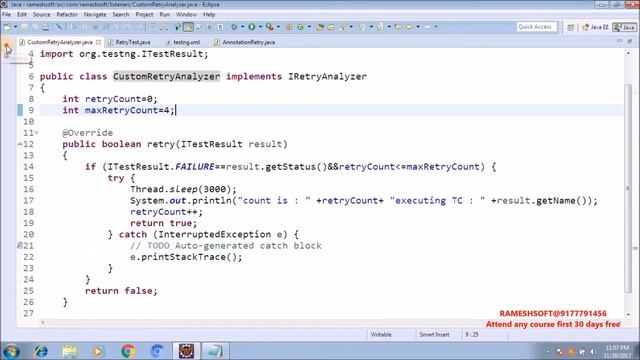Viewport: 640px width, 360px height.
Task: Click the Writable status bar entry
Action: 381,335
